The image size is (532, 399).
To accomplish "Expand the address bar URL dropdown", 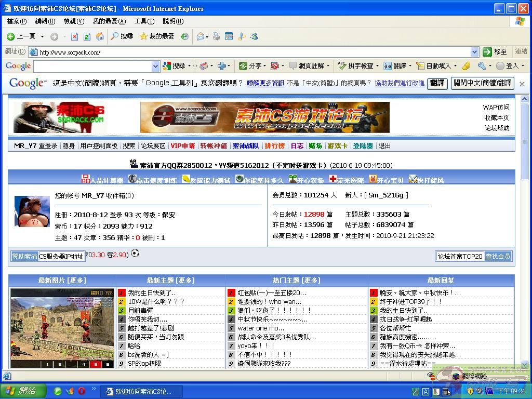I will click(x=474, y=52).
